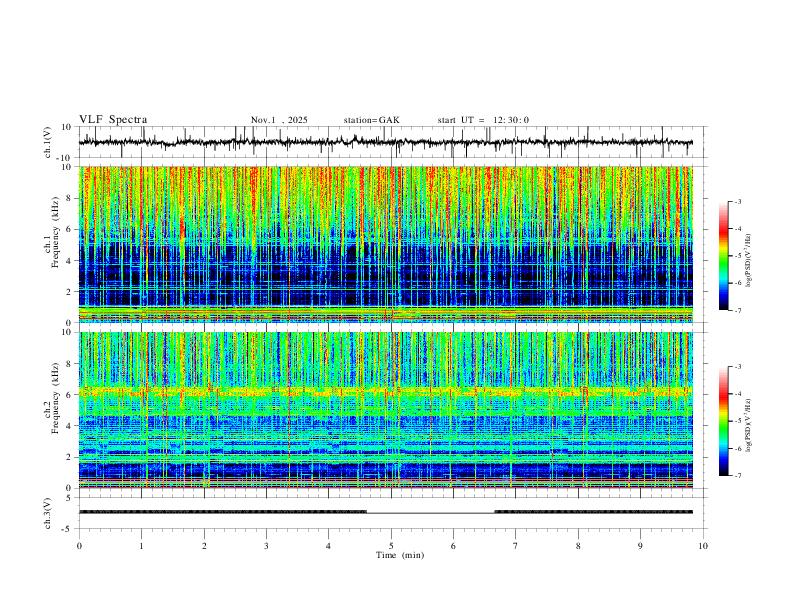Click the log(PSD) label beside ch.1 colorbar
792x612 pixels.
click(x=748, y=261)
